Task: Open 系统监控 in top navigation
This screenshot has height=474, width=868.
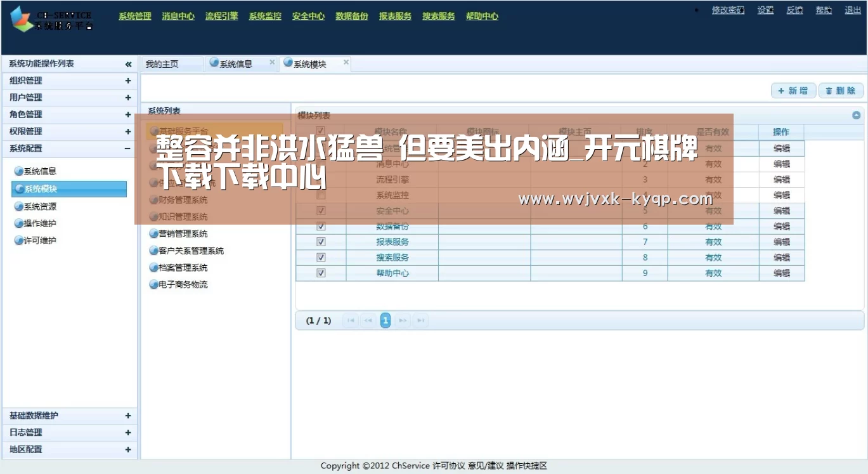Action: tap(265, 16)
